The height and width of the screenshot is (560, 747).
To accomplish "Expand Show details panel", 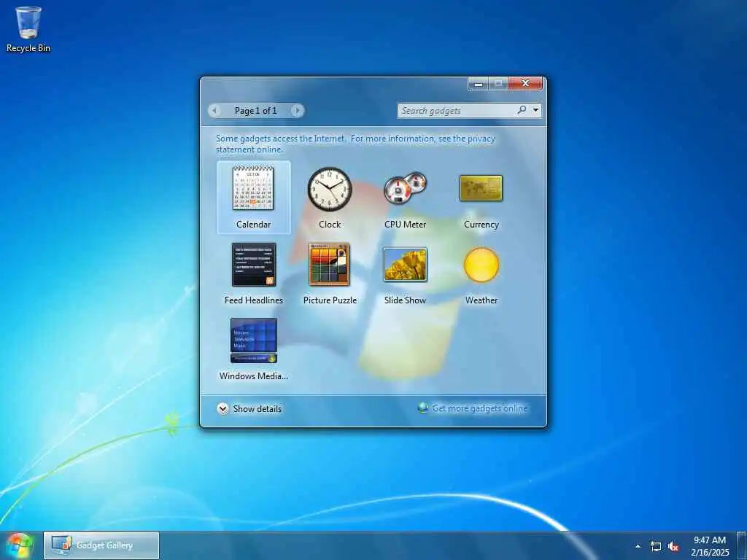I will coord(249,408).
